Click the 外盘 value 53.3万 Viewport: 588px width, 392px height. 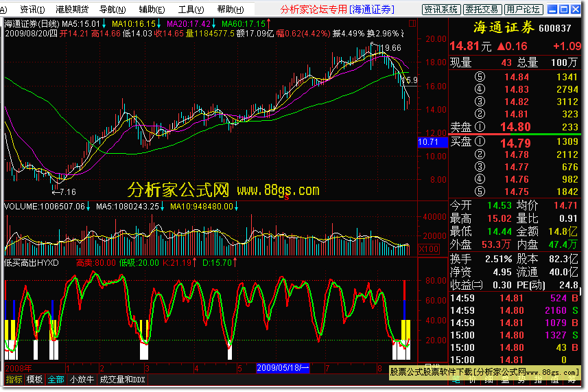point(496,245)
